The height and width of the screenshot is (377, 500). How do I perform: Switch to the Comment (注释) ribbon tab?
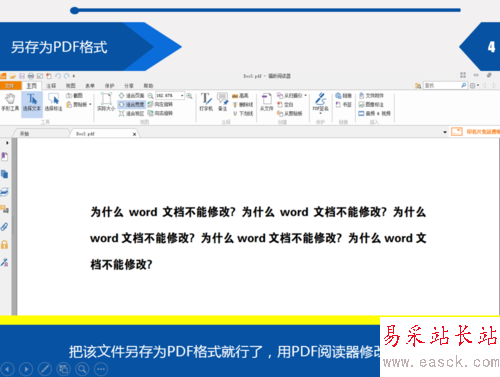(x=51, y=86)
